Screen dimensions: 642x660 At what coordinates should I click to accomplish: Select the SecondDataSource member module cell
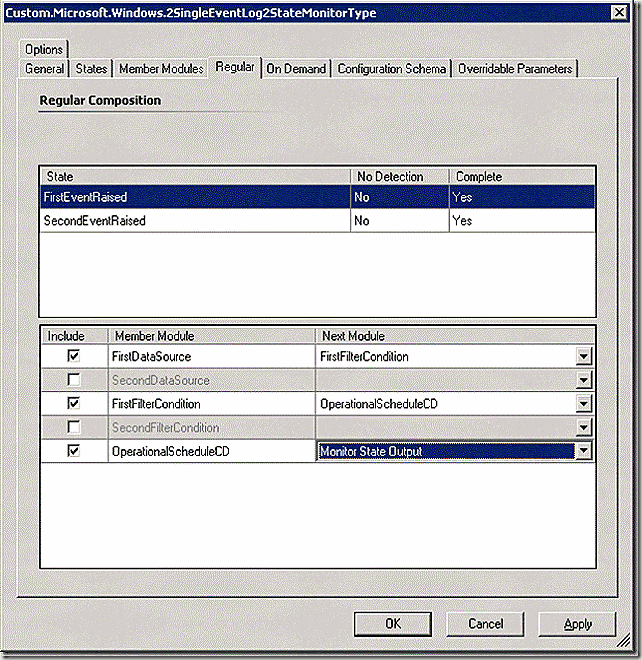point(212,380)
